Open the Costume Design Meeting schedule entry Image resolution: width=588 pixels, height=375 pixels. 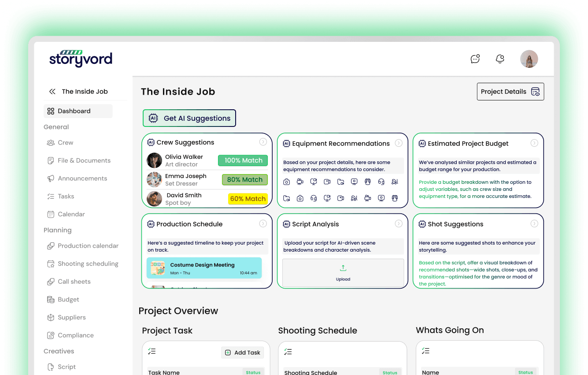point(204,268)
